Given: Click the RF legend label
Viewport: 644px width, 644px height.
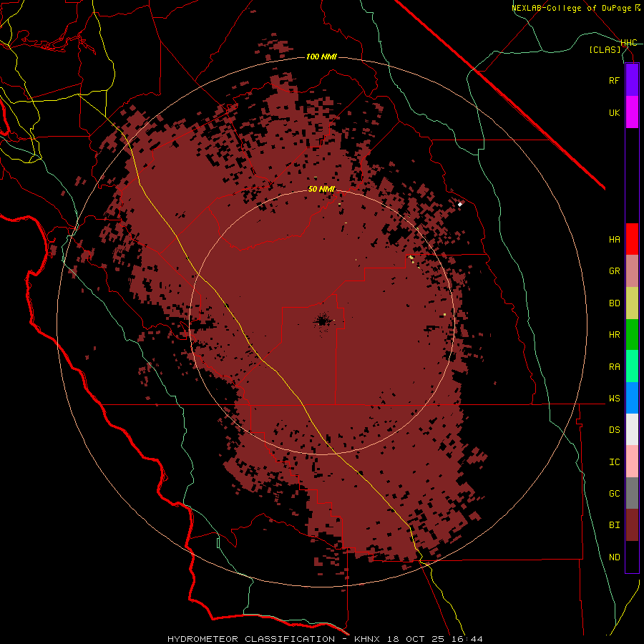Looking at the screenshot, I should click(x=614, y=80).
